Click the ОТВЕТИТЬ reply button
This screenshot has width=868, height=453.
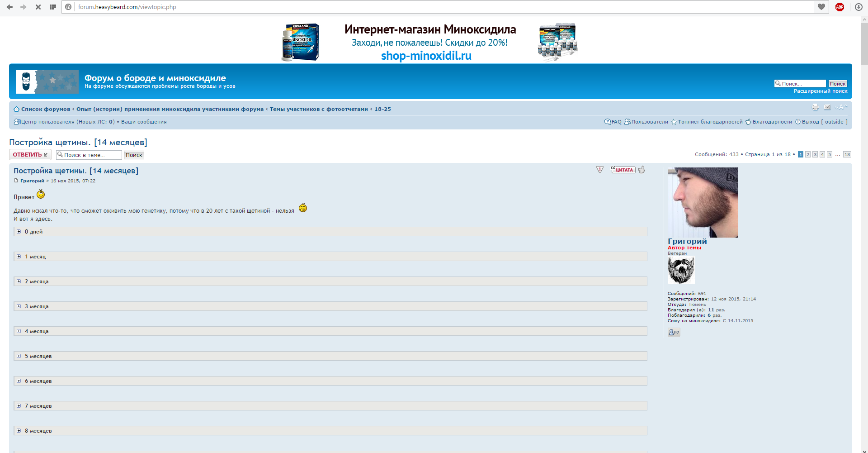point(30,155)
